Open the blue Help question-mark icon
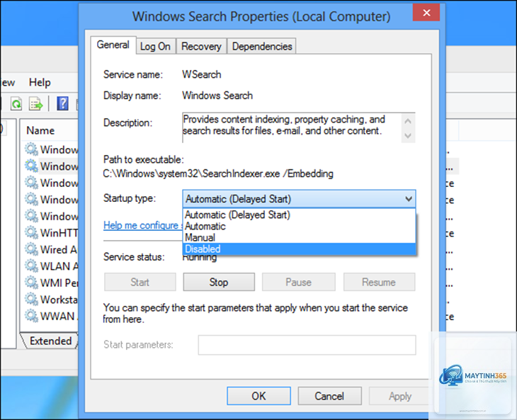517x420 pixels. click(x=62, y=104)
